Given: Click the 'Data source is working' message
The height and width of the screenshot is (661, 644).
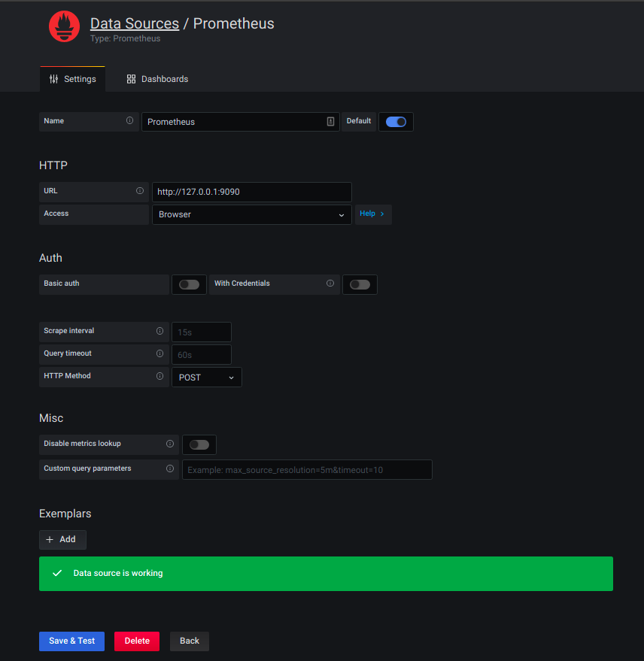Looking at the screenshot, I should click(118, 573).
